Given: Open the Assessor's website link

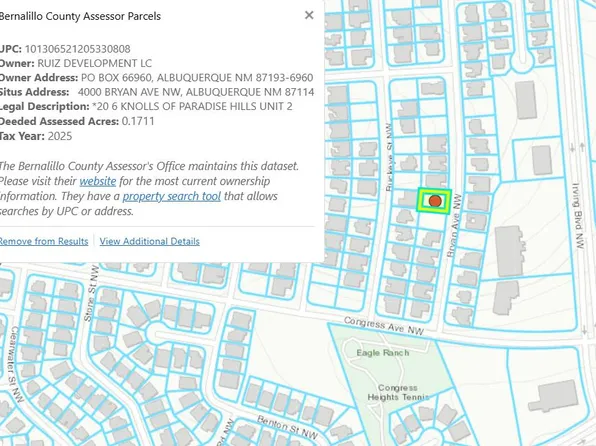Looking at the screenshot, I should click(x=98, y=181).
